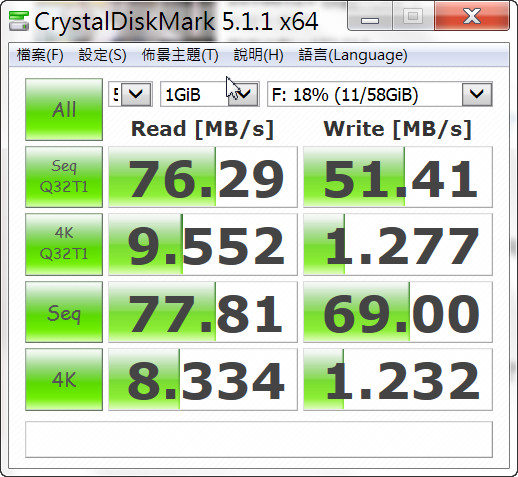Start the 4K Q32T1 test
The height and width of the screenshot is (477, 518).
click(64, 244)
